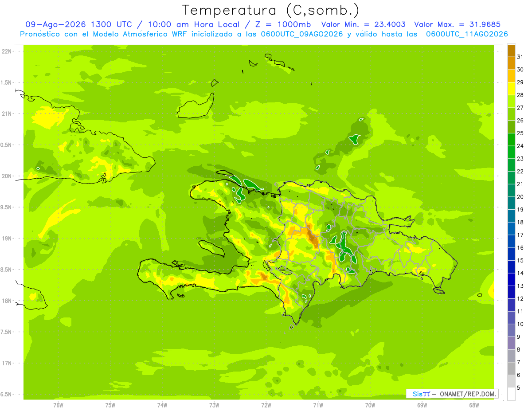This screenshot has width=532, height=411.
Task: Click the colorbar scale label "10"
Action: pos(520,324)
